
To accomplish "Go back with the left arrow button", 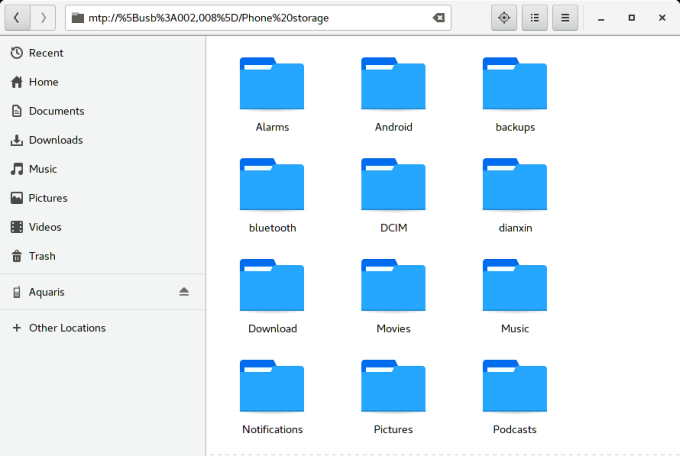I will [x=17, y=18].
